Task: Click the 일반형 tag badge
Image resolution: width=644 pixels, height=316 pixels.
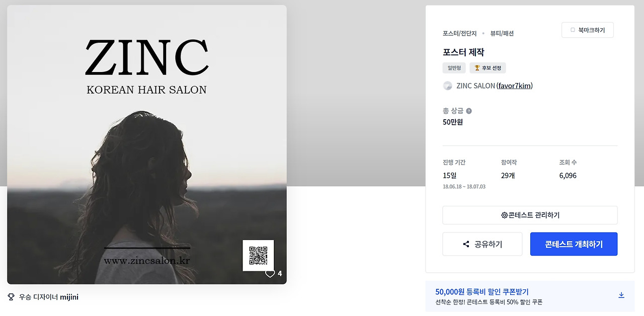Action: (x=454, y=68)
